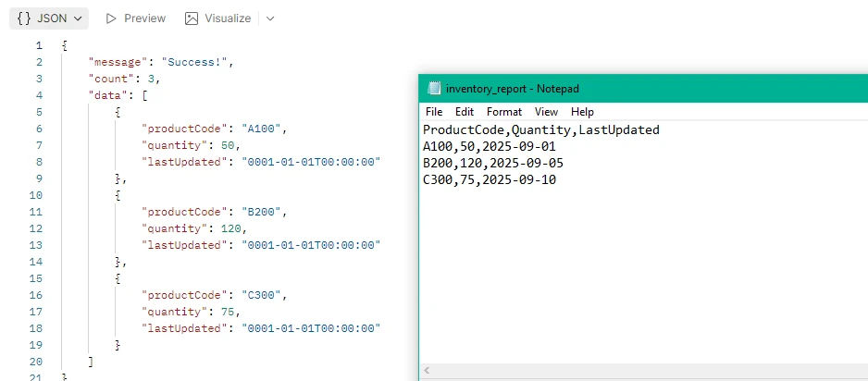Open the Format menu in Notepad
The height and width of the screenshot is (381, 868).
tap(504, 112)
